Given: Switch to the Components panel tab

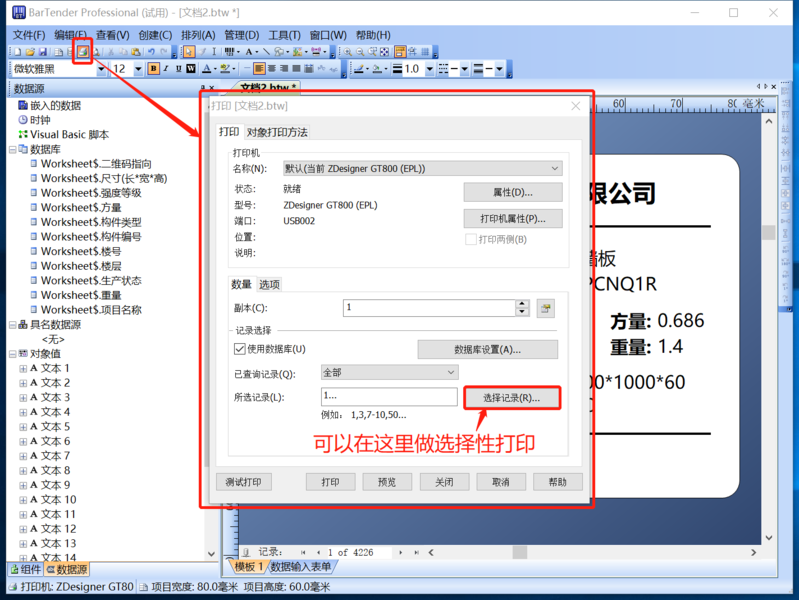Looking at the screenshot, I should (x=26, y=569).
